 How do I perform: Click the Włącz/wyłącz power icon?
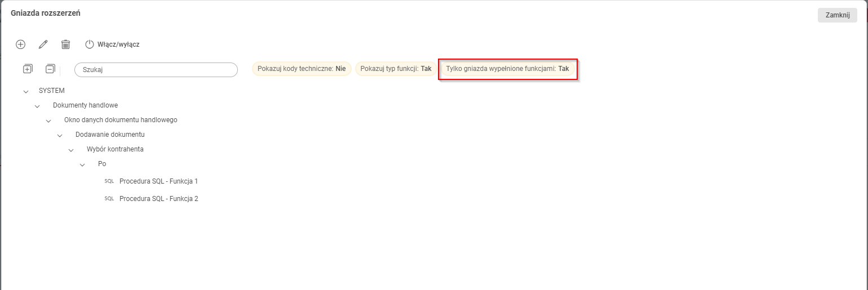coord(89,44)
